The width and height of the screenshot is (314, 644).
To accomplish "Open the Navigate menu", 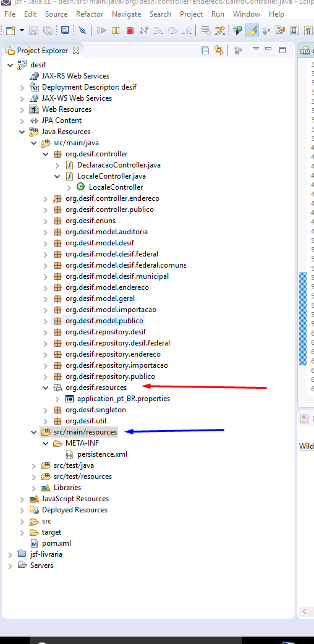I will pos(126,14).
